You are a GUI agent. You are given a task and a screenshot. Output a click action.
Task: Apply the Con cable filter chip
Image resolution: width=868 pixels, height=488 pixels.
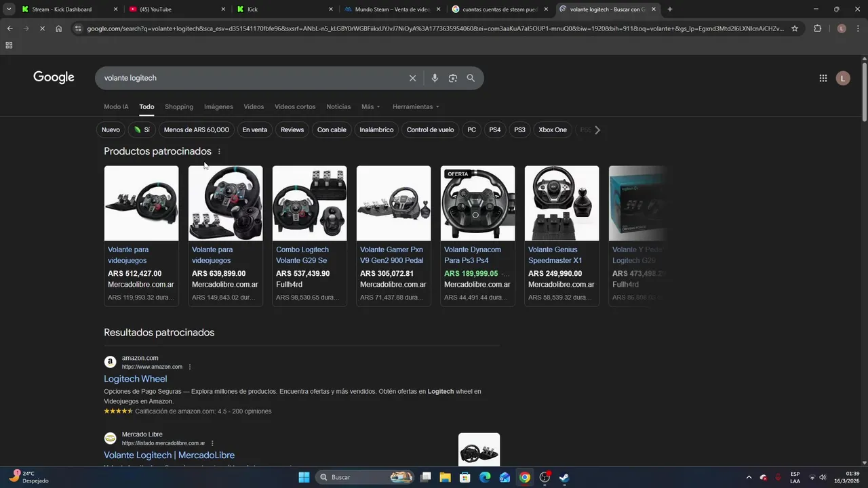[332, 130]
